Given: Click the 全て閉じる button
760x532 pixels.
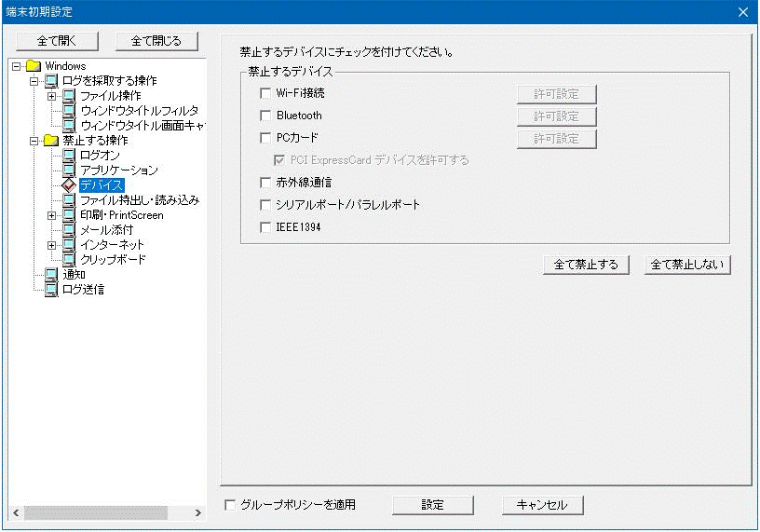Looking at the screenshot, I should click(x=157, y=41).
